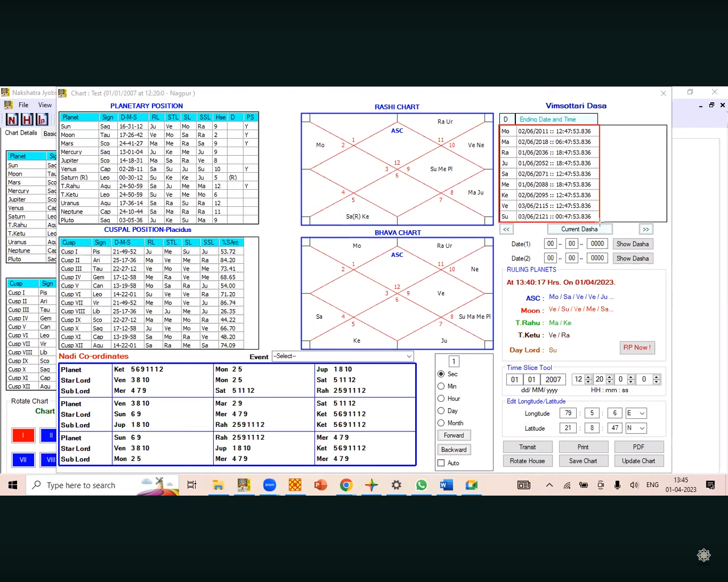Open Google Chrome from the taskbar
Viewport: 728px width, 582px height.
346,485
